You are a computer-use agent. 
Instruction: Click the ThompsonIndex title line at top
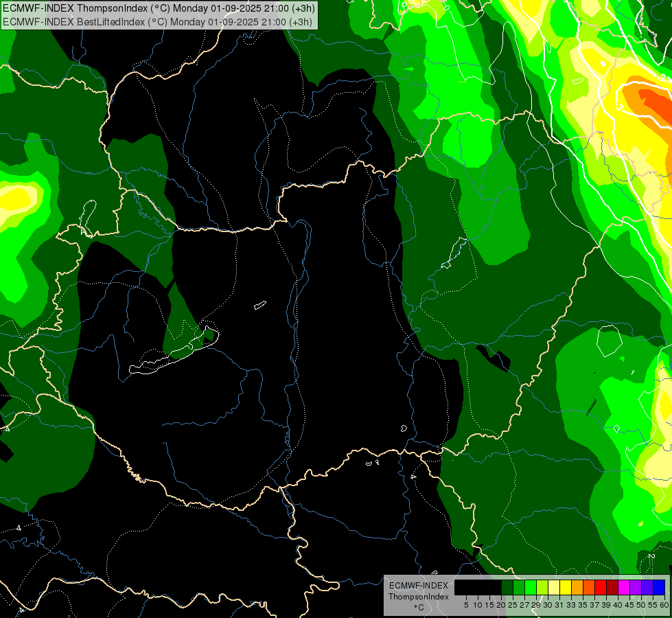pyautogui.click(x=159, y=8)
